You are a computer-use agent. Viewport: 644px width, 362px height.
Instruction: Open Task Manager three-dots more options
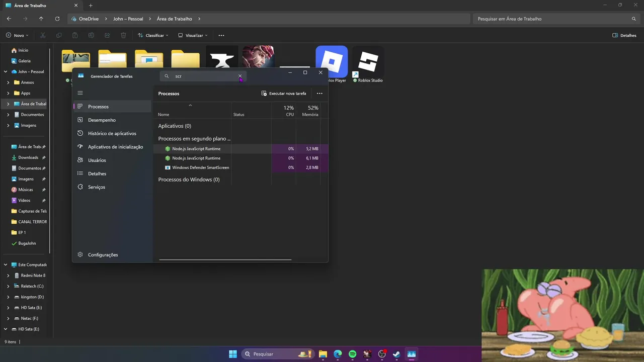(319, 94)
